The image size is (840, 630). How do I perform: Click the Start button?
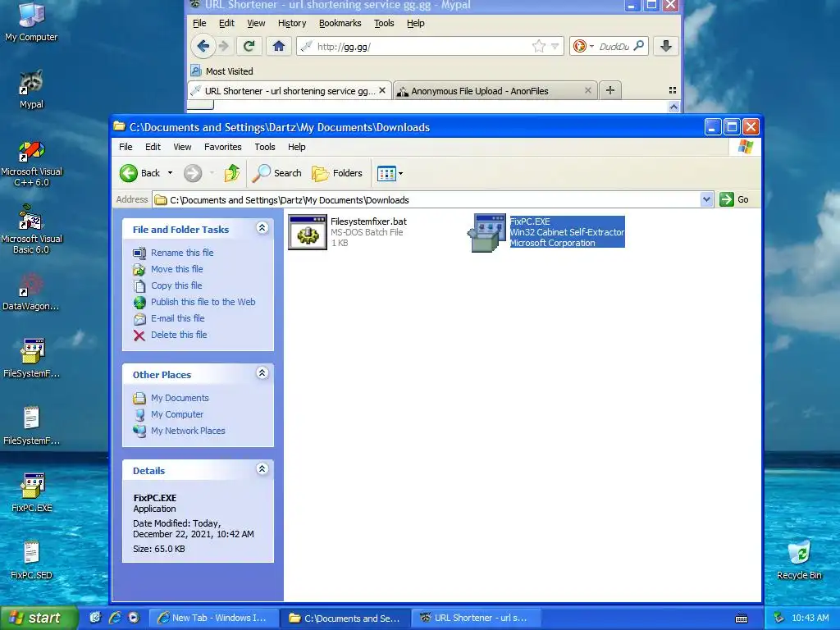pos(39,618)
